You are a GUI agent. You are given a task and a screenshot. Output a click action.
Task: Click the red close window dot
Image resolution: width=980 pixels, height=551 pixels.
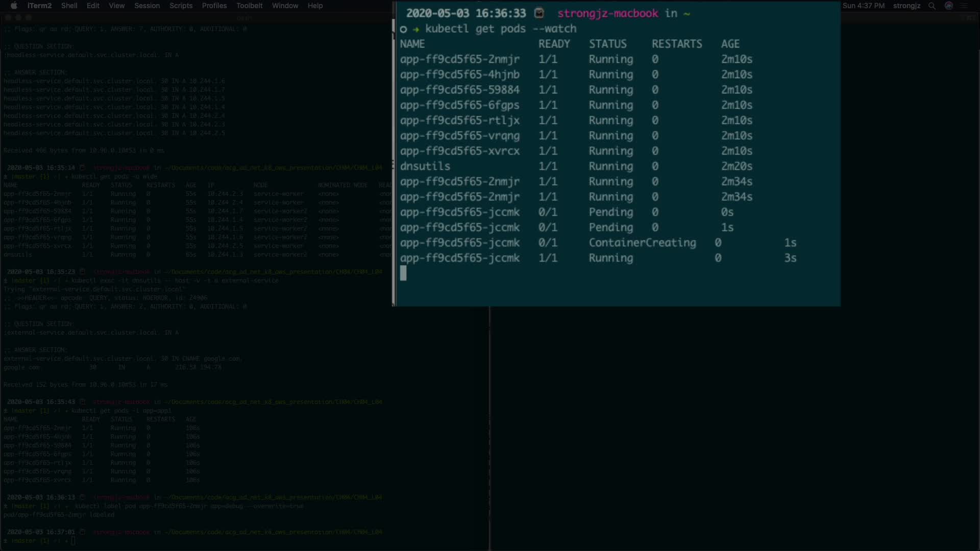8,17
